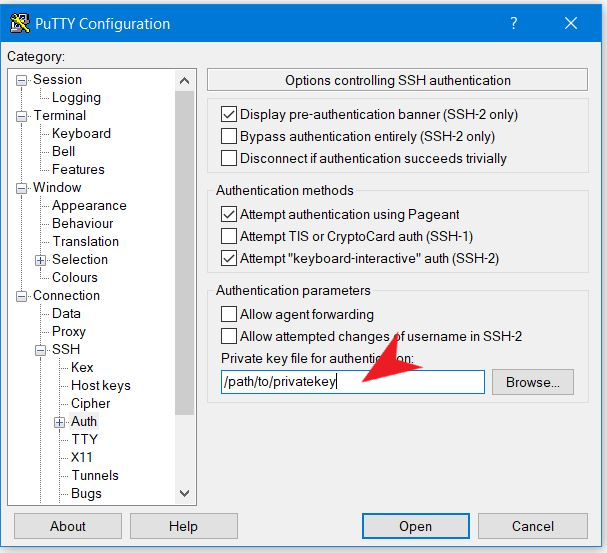
Task: Expand the Selection tree node
Action: pos(40,260)
